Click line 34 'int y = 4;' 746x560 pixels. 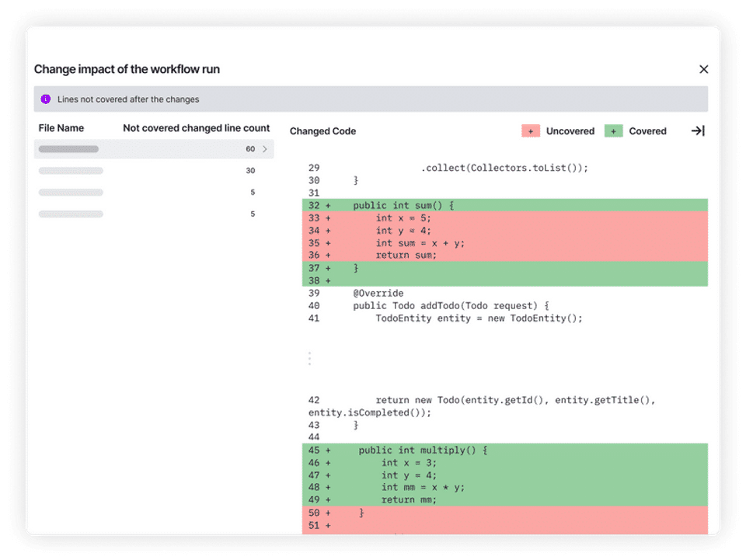coord(505,230)
